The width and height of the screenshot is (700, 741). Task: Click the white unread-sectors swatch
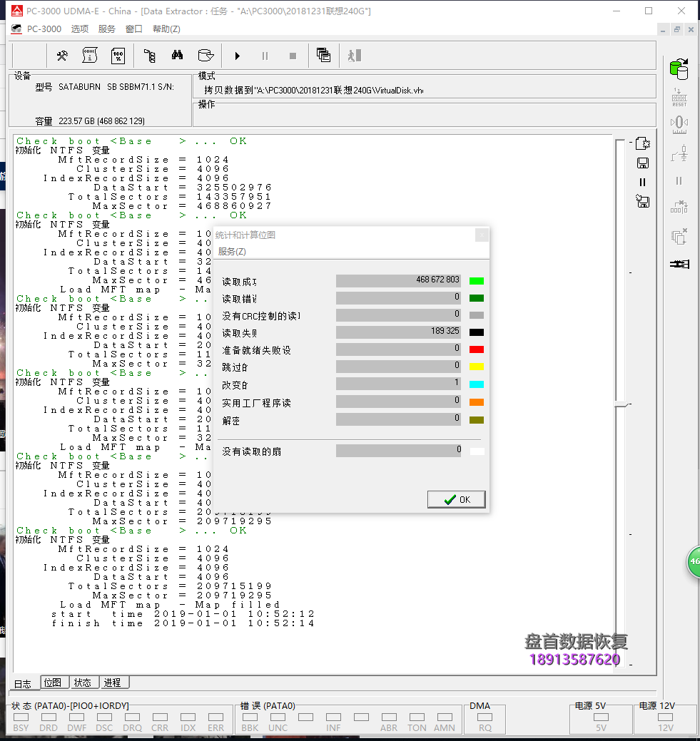coord(477,451)
